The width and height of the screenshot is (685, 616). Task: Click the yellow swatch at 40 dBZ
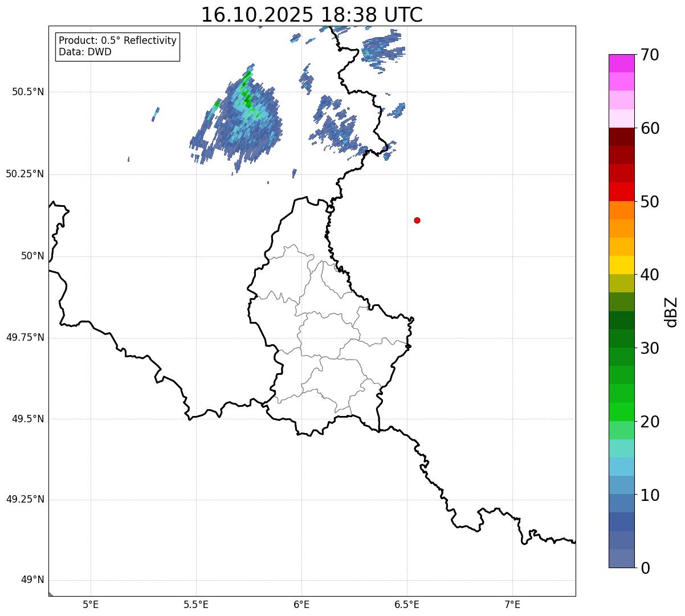click(x=622, y=265)
